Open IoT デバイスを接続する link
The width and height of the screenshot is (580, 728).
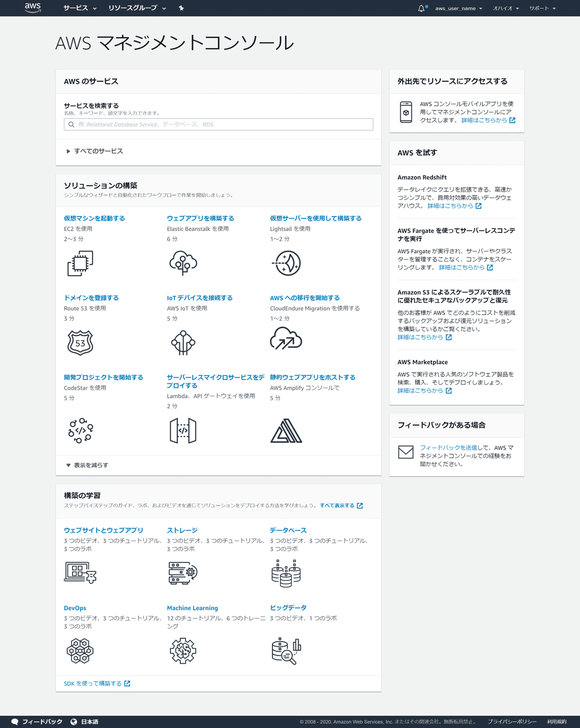point(200,298)
